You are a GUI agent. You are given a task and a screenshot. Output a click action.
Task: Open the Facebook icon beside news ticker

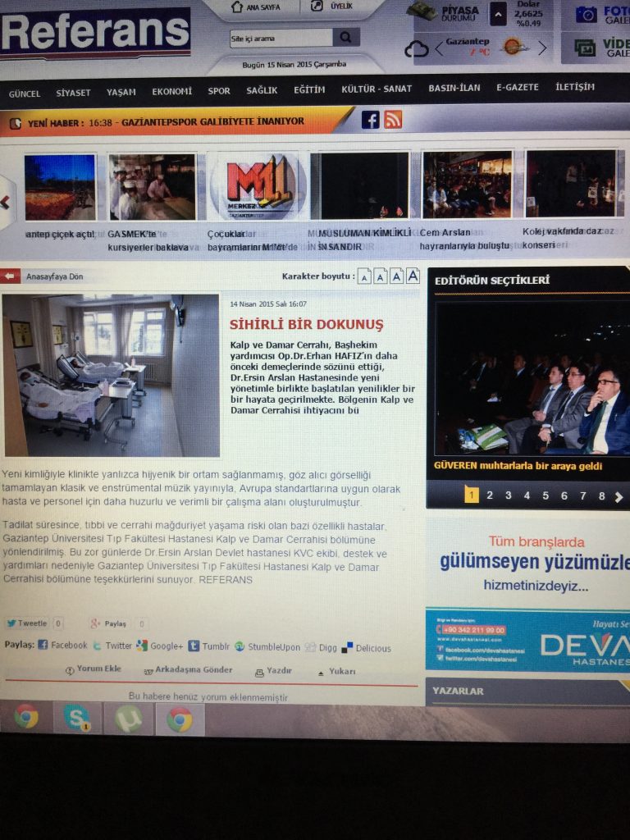point(371,120)
